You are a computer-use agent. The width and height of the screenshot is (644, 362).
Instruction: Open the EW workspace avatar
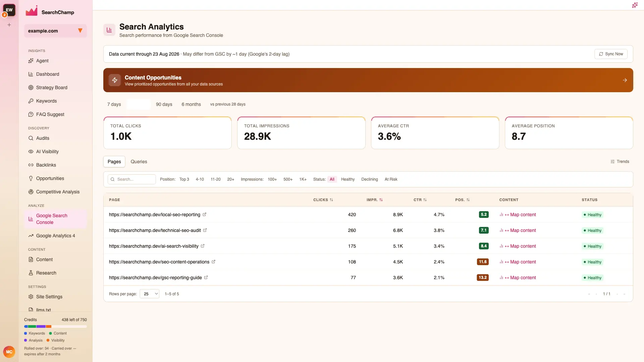pyautogui.click(x=9, y=10)
